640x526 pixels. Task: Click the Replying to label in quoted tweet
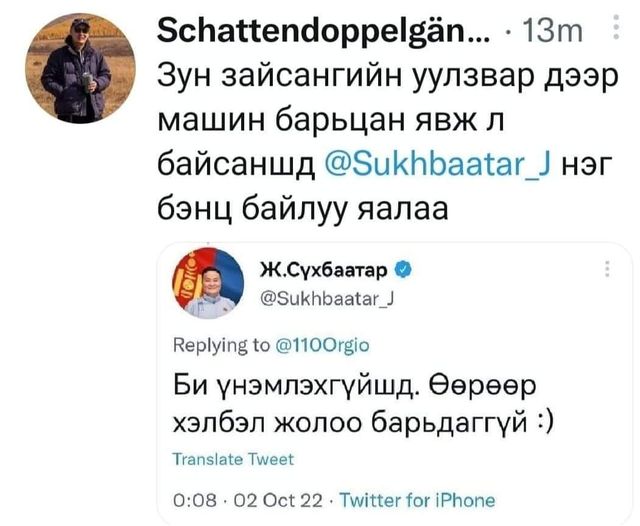pos(221,346)
